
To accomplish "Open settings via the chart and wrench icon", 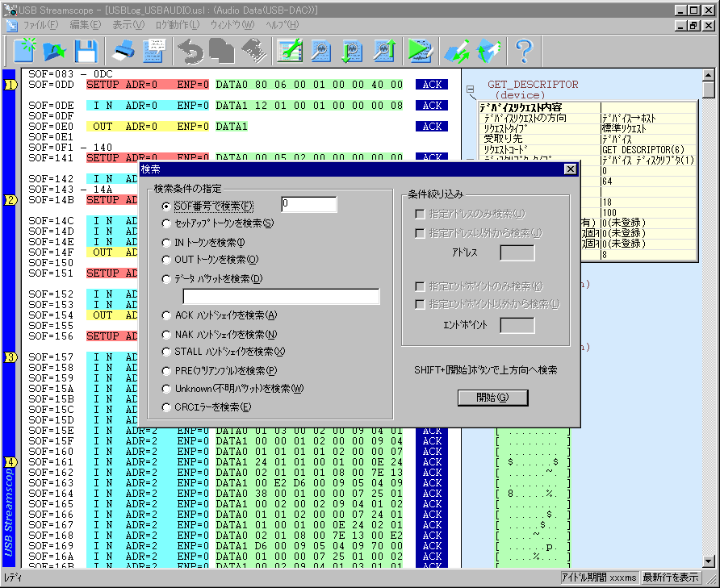I will (290, 51).
